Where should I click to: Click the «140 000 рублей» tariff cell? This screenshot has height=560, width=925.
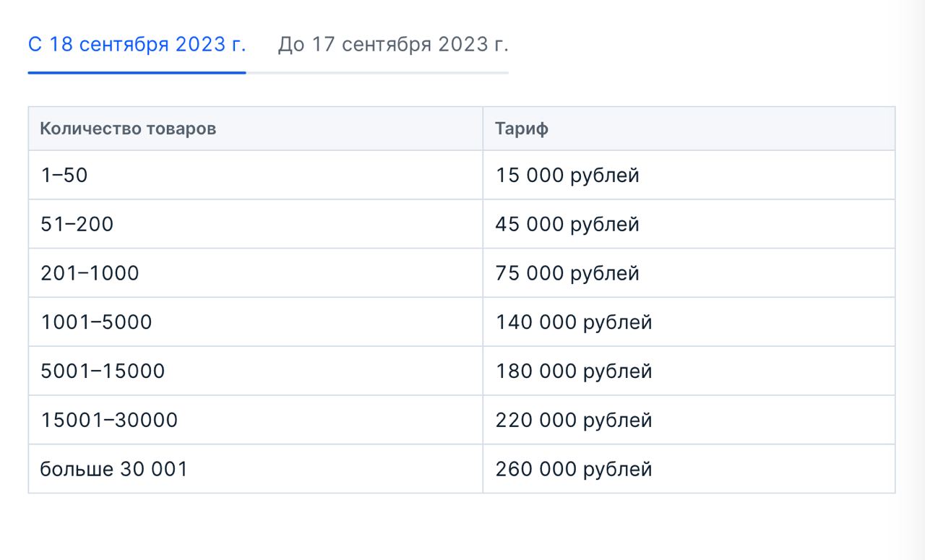(574, 322)
